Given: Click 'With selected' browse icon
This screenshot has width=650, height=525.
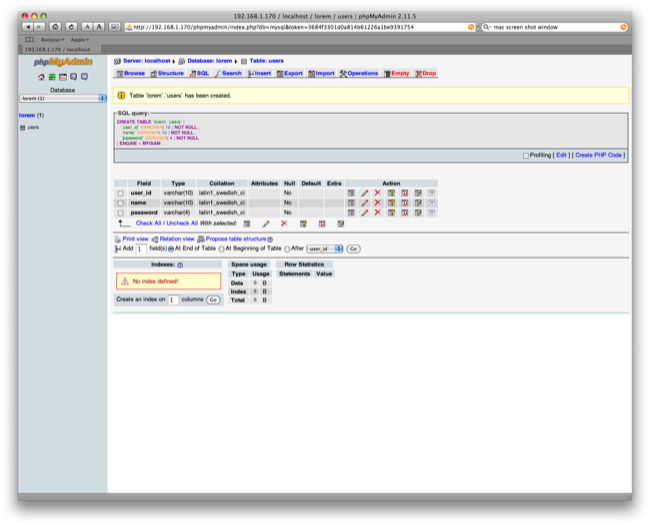Looking at the screenshot, I should tap(247, 224).
